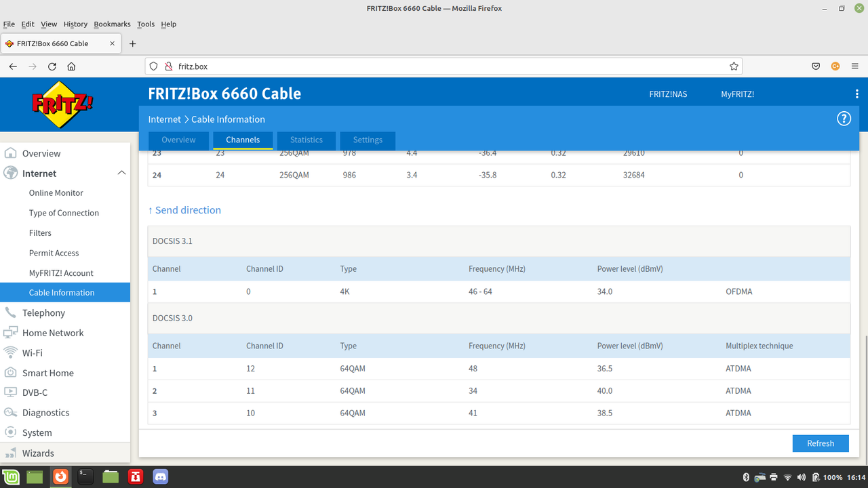Open the Tools menu

coord(146,24)
